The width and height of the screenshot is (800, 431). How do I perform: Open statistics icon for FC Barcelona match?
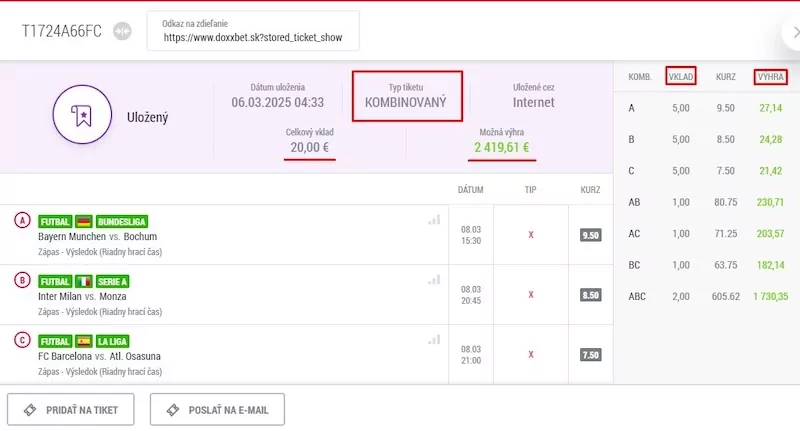[x=434, y=340]
